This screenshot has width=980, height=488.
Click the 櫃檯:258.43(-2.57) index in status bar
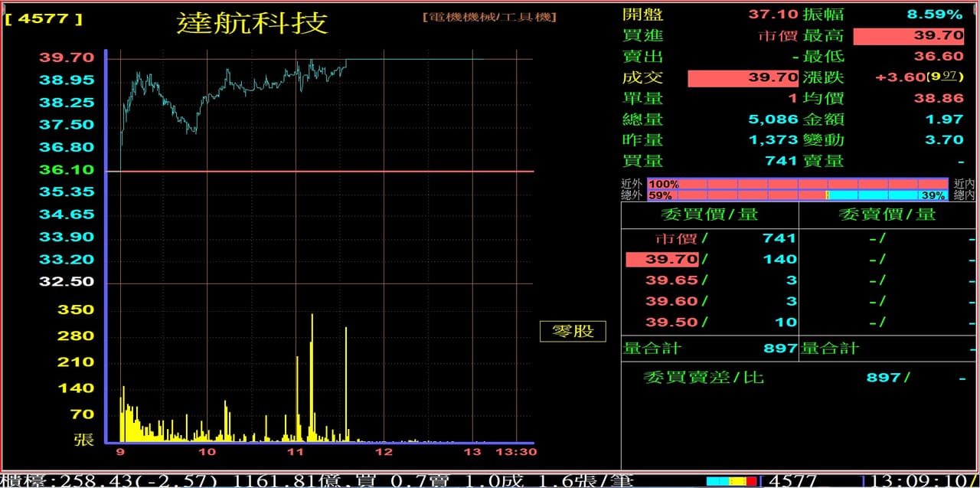click(109, 480)
